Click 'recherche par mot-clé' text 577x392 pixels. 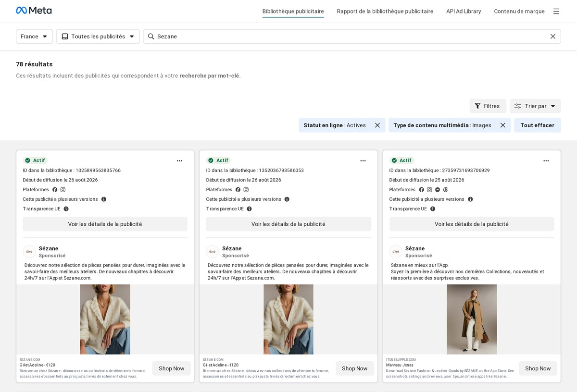[210, 76]
